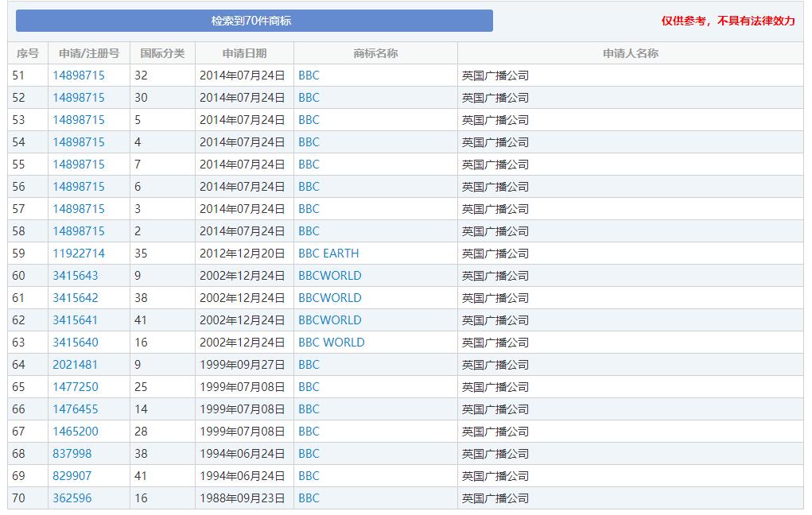Open BBC trademark link in row 65

309,386
